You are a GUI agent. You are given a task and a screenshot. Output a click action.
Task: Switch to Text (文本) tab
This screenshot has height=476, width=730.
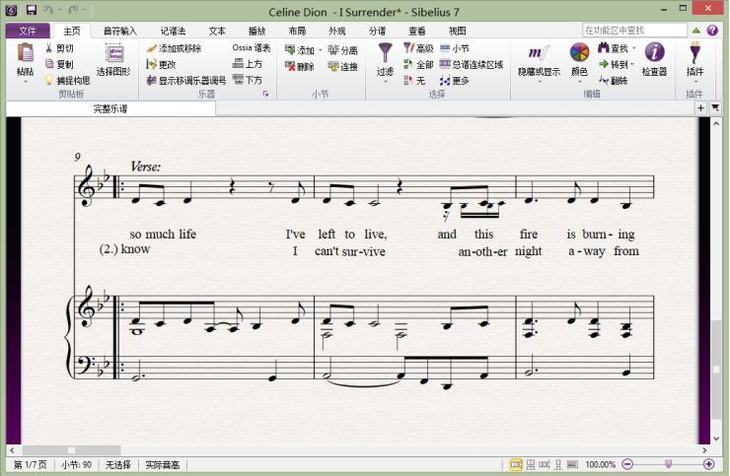click(217, 31)
